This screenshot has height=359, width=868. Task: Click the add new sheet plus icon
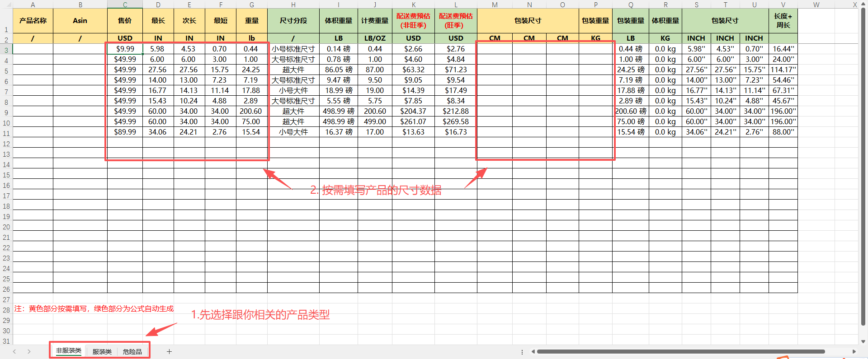coord(169,351)
